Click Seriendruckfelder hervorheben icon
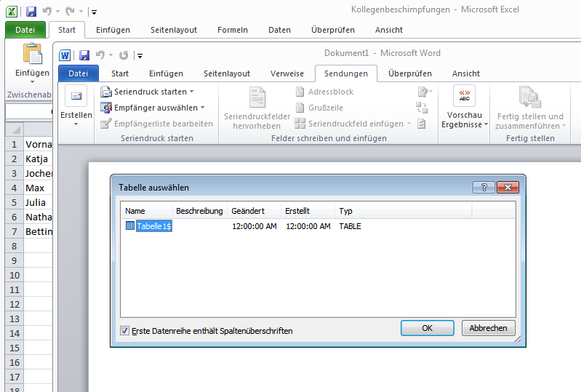581x392 pixels. pyautogui.click(x=257, y=97)
